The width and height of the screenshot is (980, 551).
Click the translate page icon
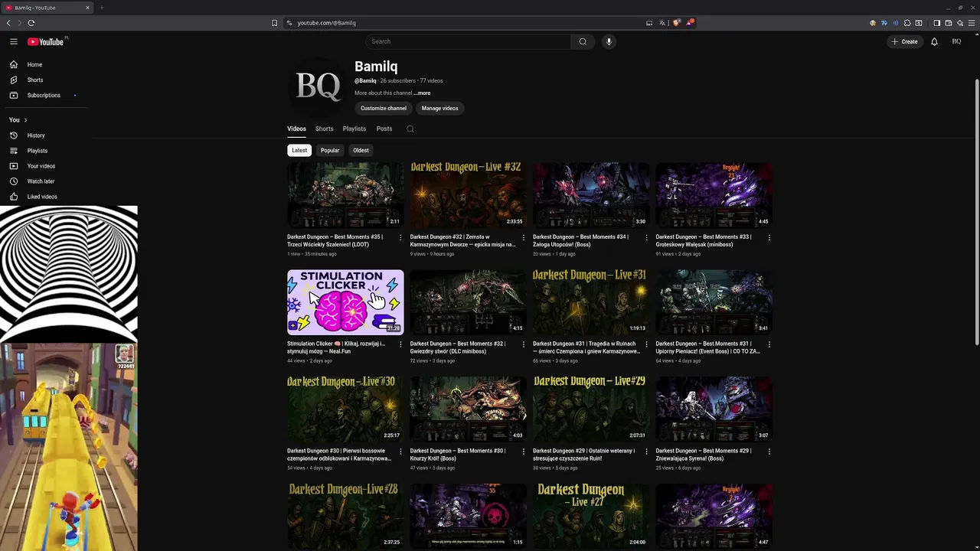(662, 23)
